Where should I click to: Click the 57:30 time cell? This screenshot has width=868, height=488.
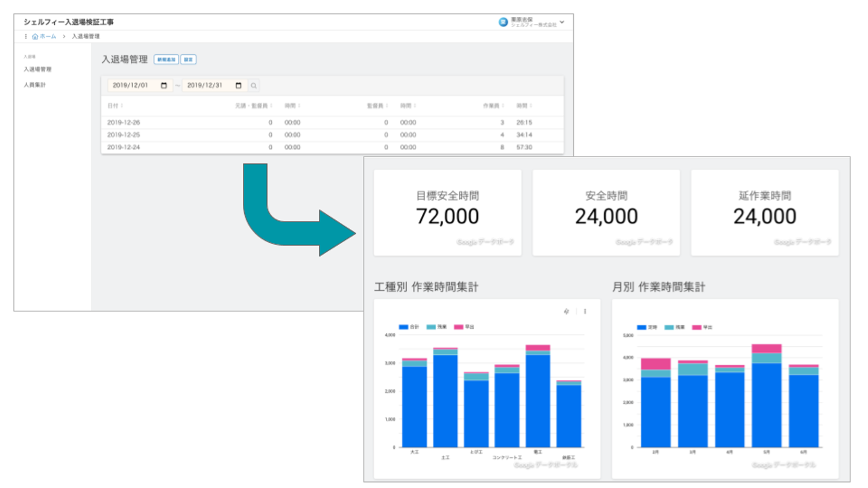point(524,148)
